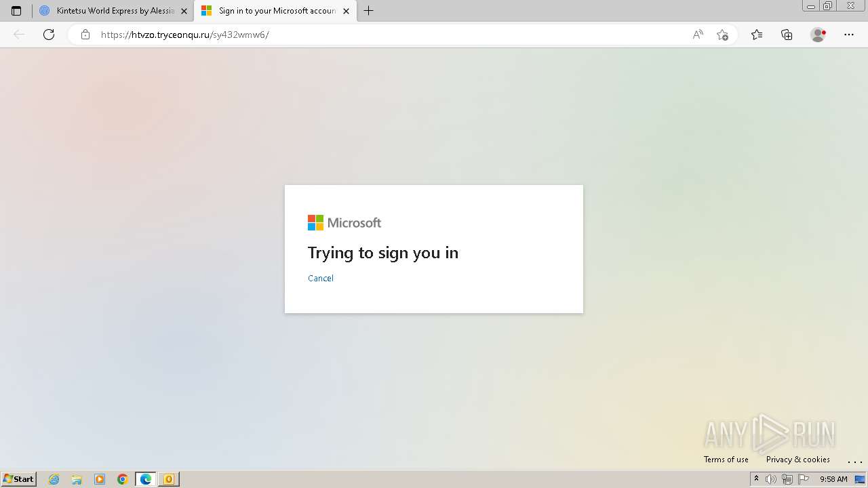Viewport: 868px width, 488px height.
Task: Open the network tray icon
Action: pos(787,479)
